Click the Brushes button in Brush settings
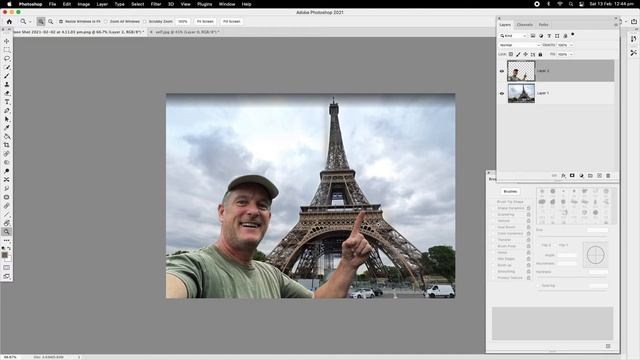 pyautogui.click(x=510, y=191)
